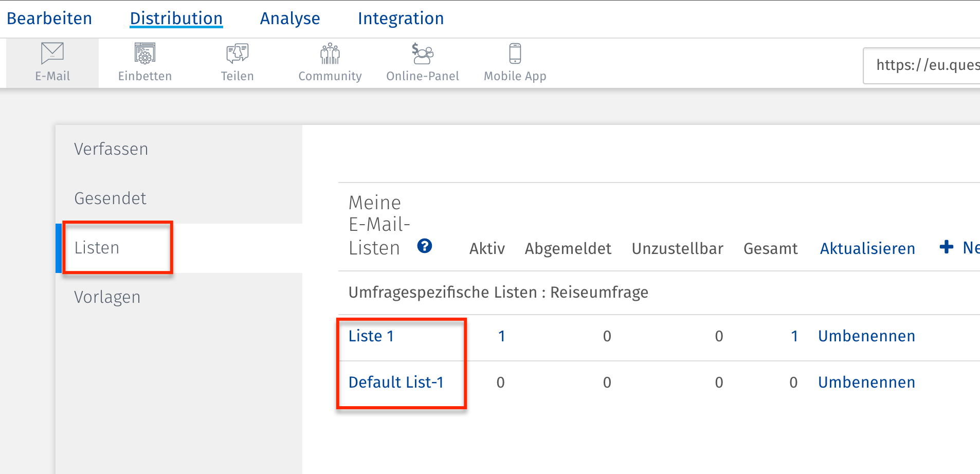The height and width of the screenshot is (474, 980).
Task: Open the Einbetten embed icon
Action: [145, 53]
